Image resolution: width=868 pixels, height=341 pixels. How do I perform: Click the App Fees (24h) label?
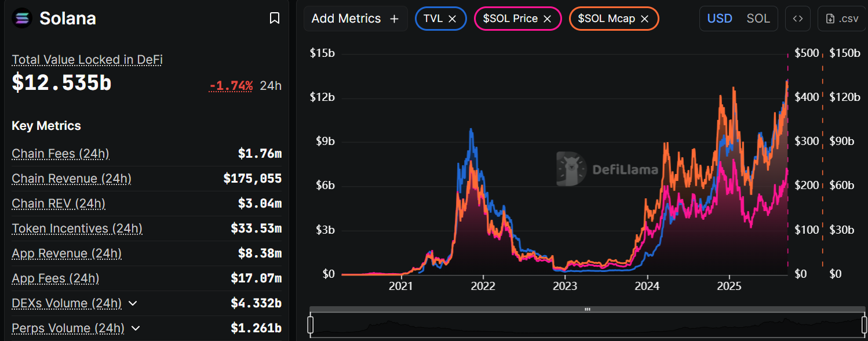click(56, 278)
